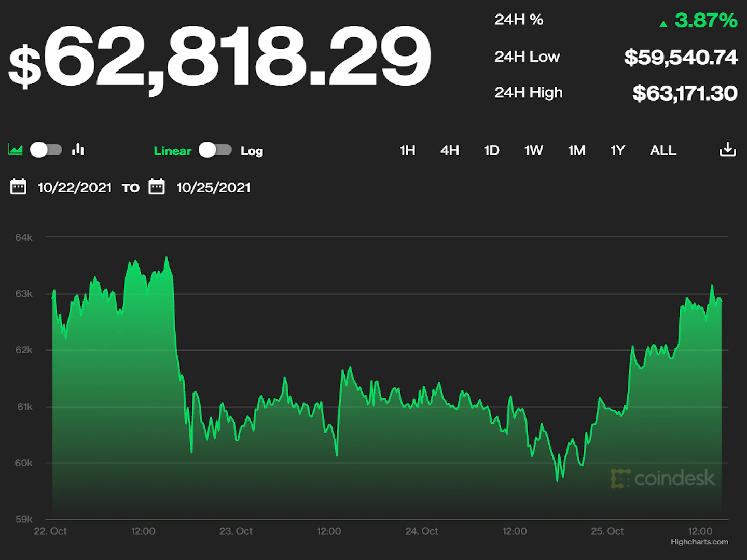Open the start date calendar icon
747x560 pixels.
click(x=18, y=187)
